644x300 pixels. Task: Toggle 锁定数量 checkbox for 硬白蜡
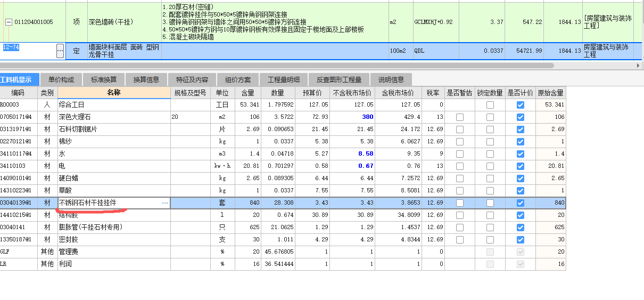(490, 179)
